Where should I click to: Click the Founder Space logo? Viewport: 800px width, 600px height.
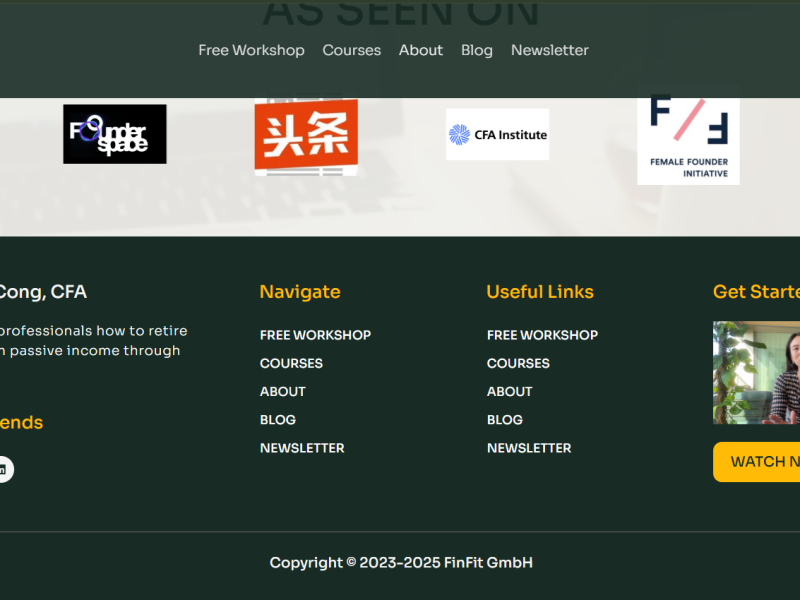coord(115,134)
